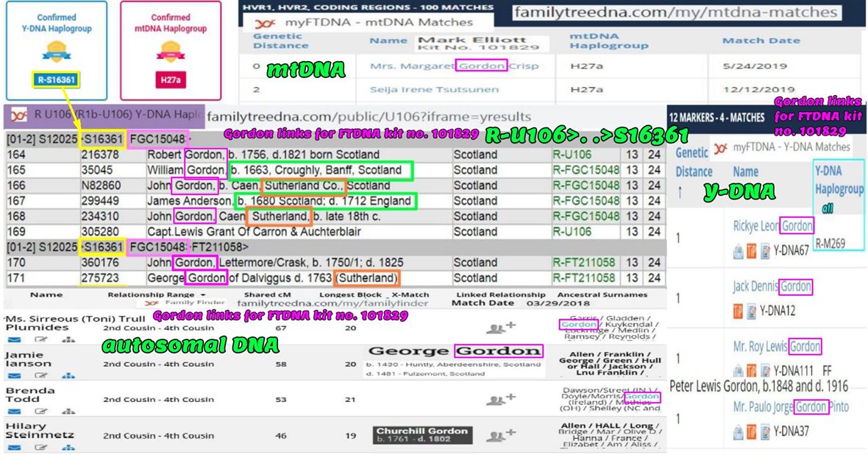Open notes icon for Brenda Todd
The width and height of the screenshot is (868, 455).
pos(41,411)
